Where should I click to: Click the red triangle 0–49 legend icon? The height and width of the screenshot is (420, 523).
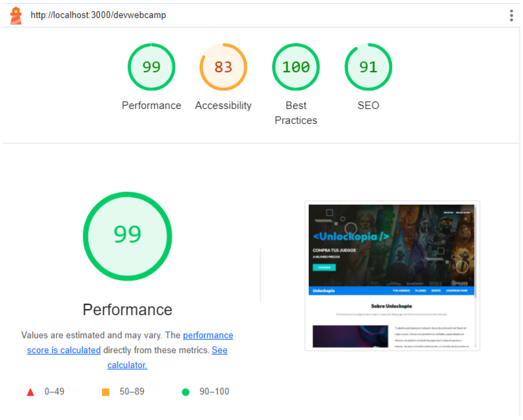(30, 392)
